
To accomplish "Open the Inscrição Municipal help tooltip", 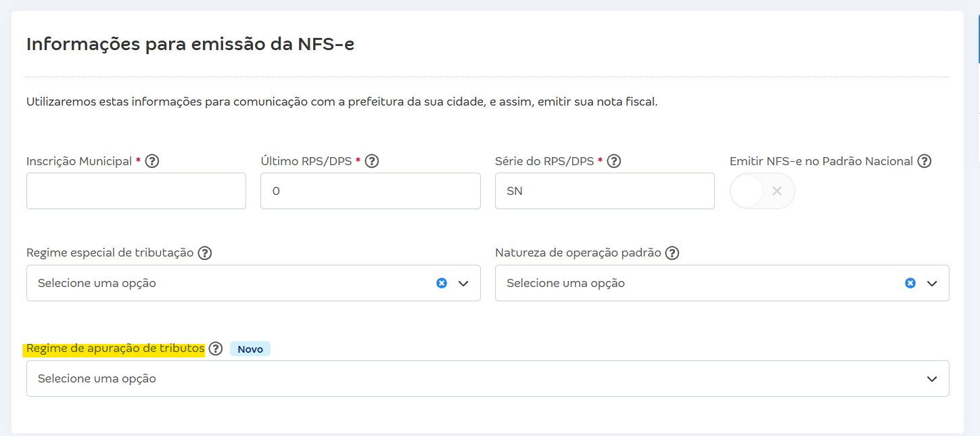I will (x=153, y=160).
